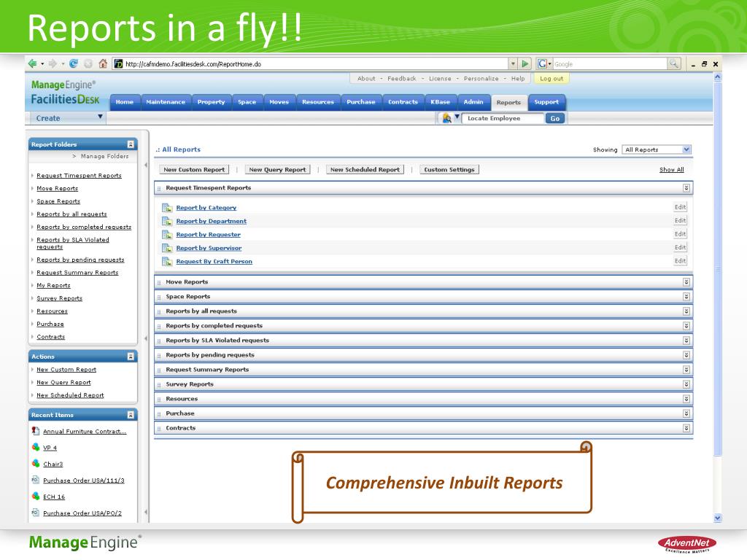Viewport: 747px width, 560px height.
Task: Click New Scheduled Report in Actions panel
Action: [70, 395]
